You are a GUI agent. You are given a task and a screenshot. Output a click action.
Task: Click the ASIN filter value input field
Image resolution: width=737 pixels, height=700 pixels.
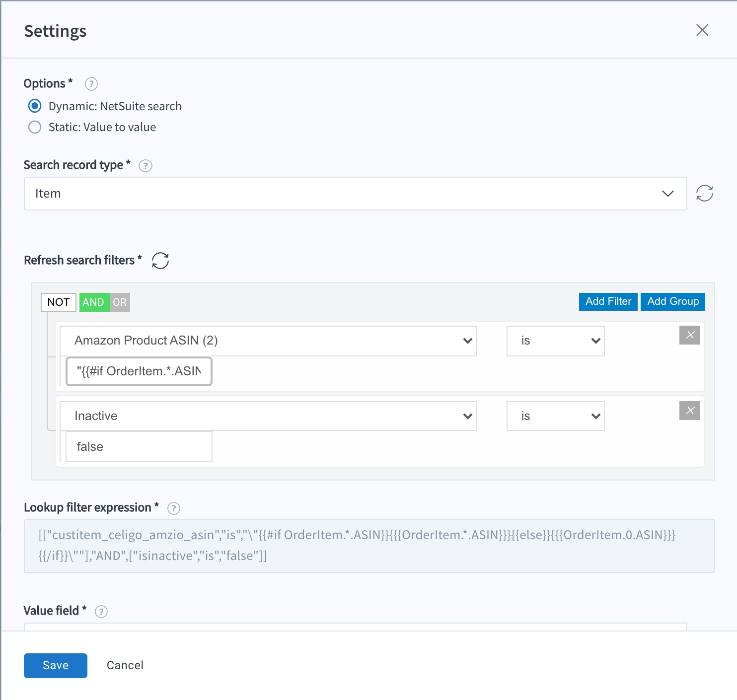[139, 371]
